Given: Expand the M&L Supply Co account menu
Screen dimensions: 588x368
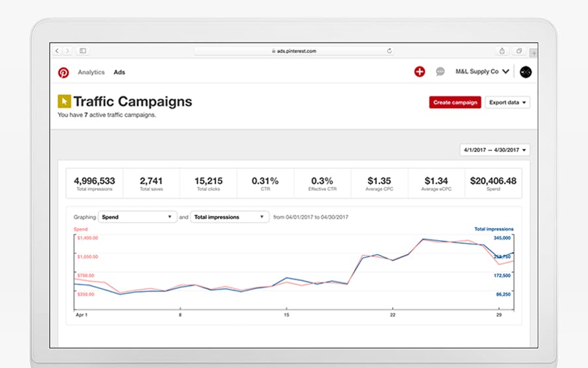Looking at the screenshot, I should click(x=482, y=72).
